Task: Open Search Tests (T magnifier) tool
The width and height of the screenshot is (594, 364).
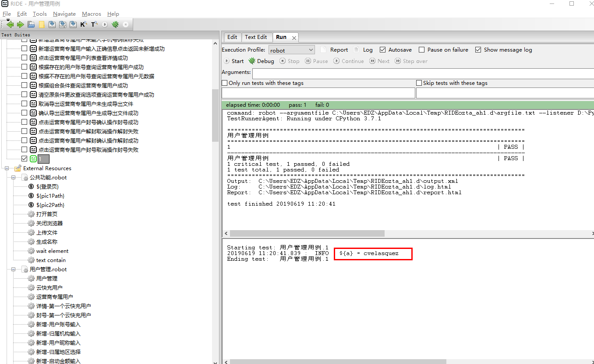Action: click(94, 24)
